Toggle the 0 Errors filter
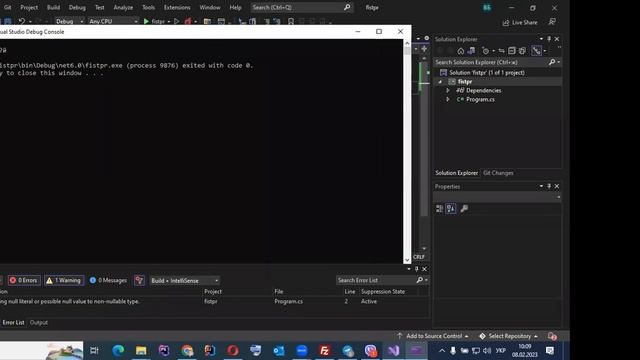Screen dimensions: 640x360 click(x=24, y=280)
